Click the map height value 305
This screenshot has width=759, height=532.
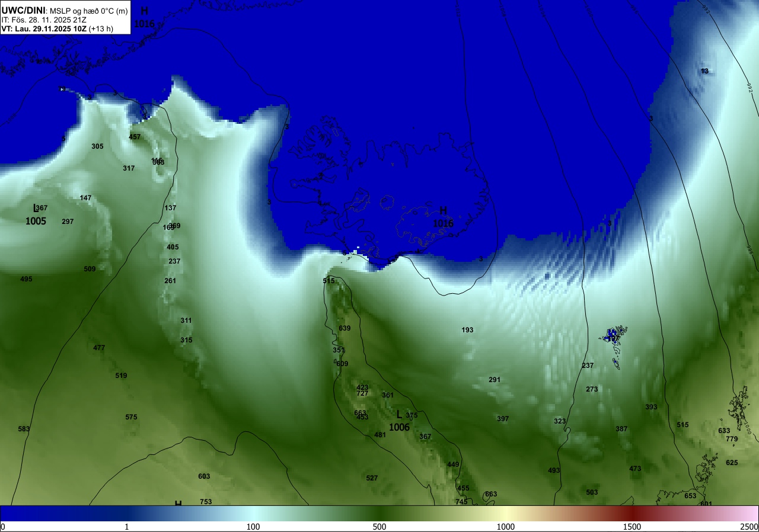(97, 146)
